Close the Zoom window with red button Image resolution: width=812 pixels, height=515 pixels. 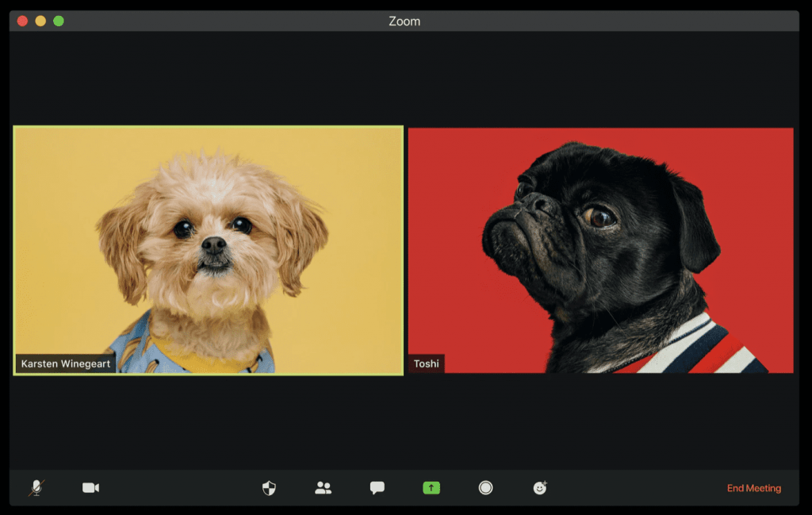point(22,21)
